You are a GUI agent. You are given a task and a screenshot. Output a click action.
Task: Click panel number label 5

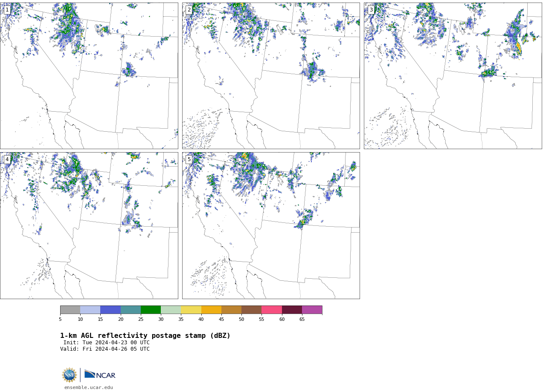[189, 159]
